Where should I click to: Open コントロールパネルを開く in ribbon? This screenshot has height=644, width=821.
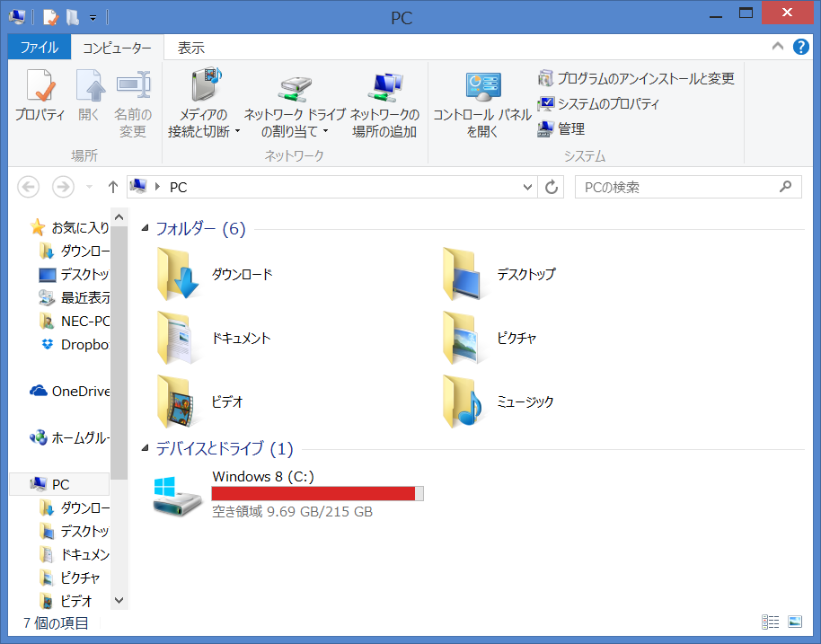(x=482, y=105)
